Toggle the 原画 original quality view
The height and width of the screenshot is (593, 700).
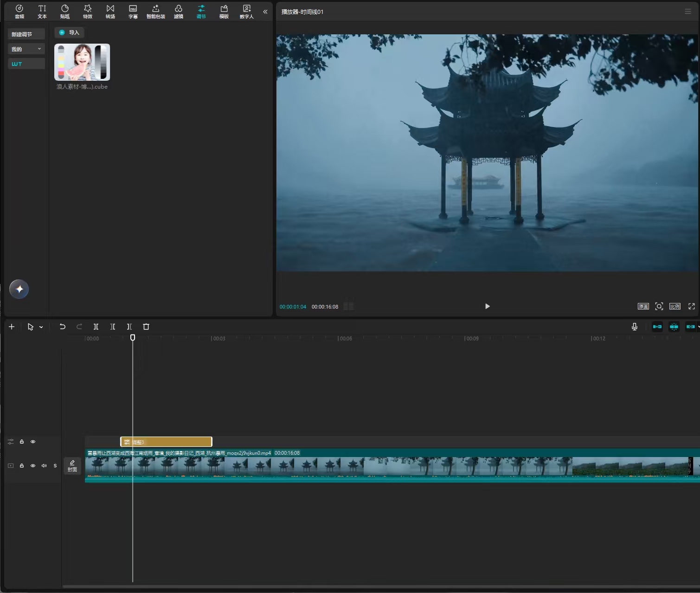pos(643,306)
